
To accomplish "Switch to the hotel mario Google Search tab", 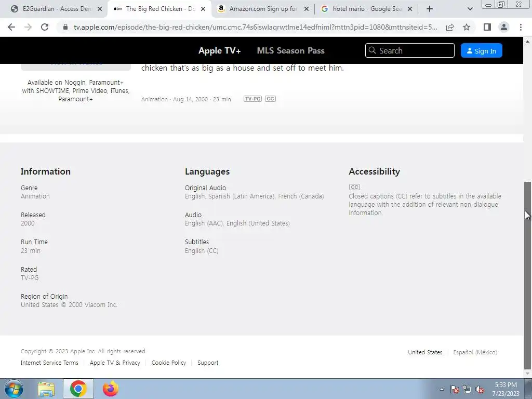I will (x=366, y=9).
